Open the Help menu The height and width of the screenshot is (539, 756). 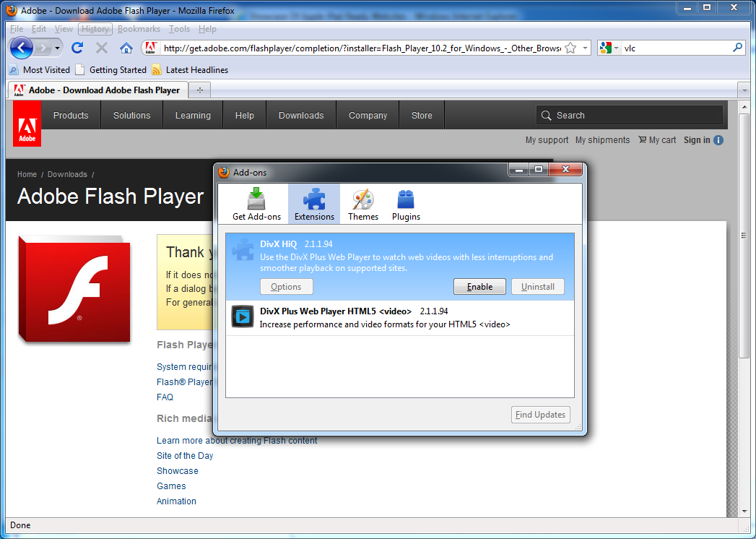point(207,29)
